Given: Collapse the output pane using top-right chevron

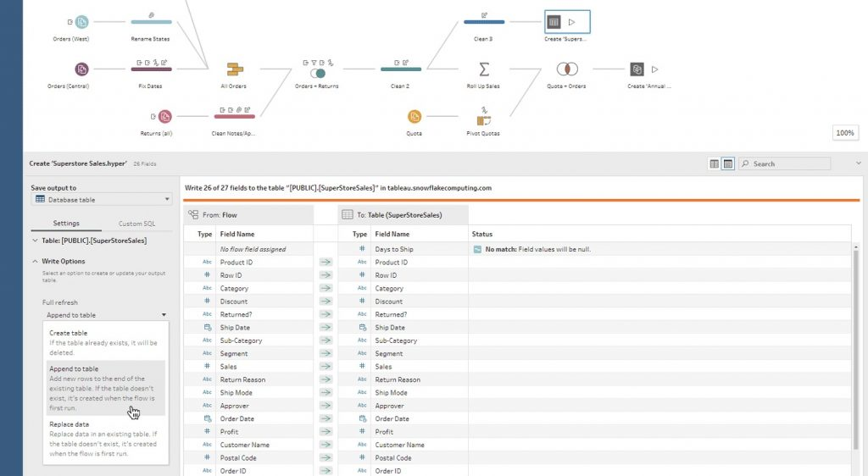Looking at the screenshot, I should pyautogui.click(x=859, y=163).
